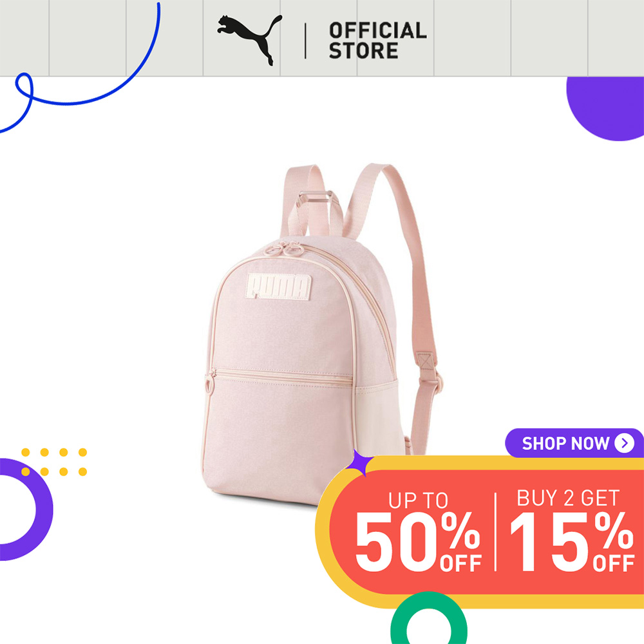This screenshot has width=644, height=644.
Task: Select the Up To 50% Off offer
Action: click(417, 532)
